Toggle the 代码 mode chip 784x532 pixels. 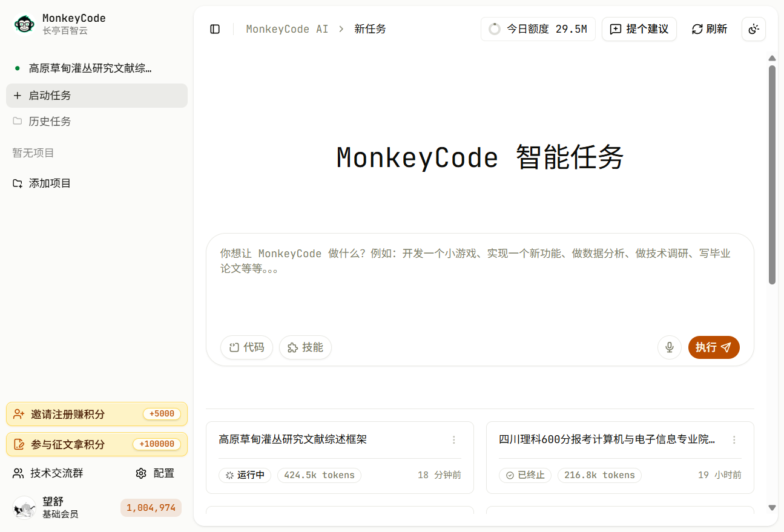pyautogui.click(x=246, y=347)
